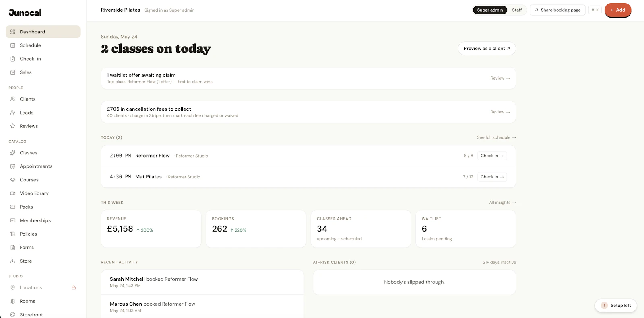This screenshot has width=644, height=318.
Task: Open the Revenue £5,158 card
Action: [x=151, y=229]
